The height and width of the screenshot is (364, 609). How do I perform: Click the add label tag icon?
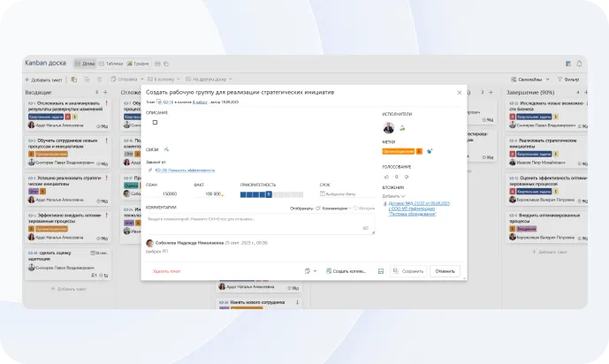(430, 151)
